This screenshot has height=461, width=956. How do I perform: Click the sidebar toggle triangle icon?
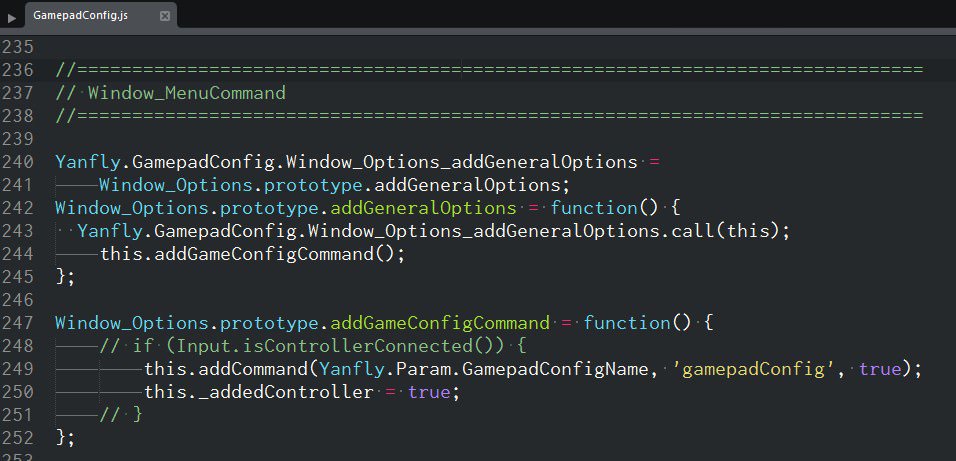pyautogui.click(x=12, y=18)
